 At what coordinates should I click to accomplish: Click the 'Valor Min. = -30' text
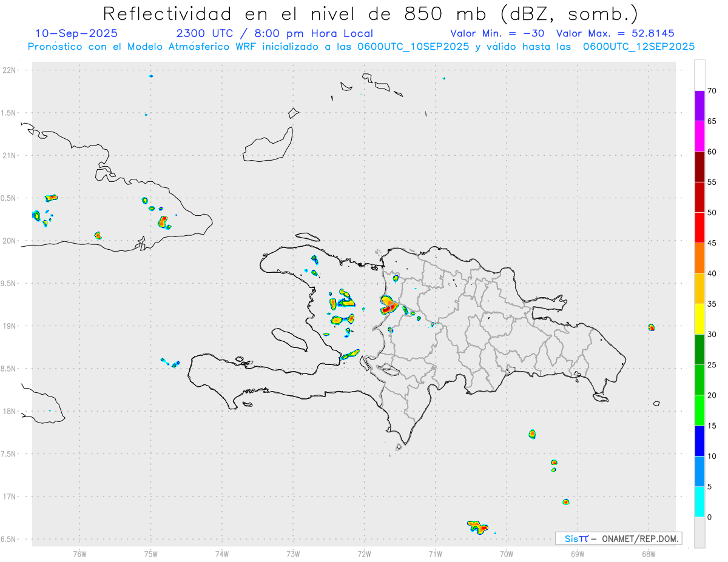[497, 33]
